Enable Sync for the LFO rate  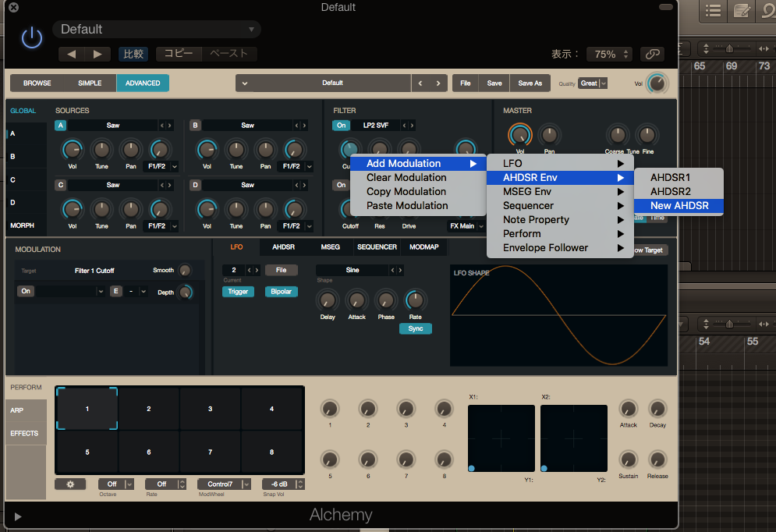coord(415,328)
